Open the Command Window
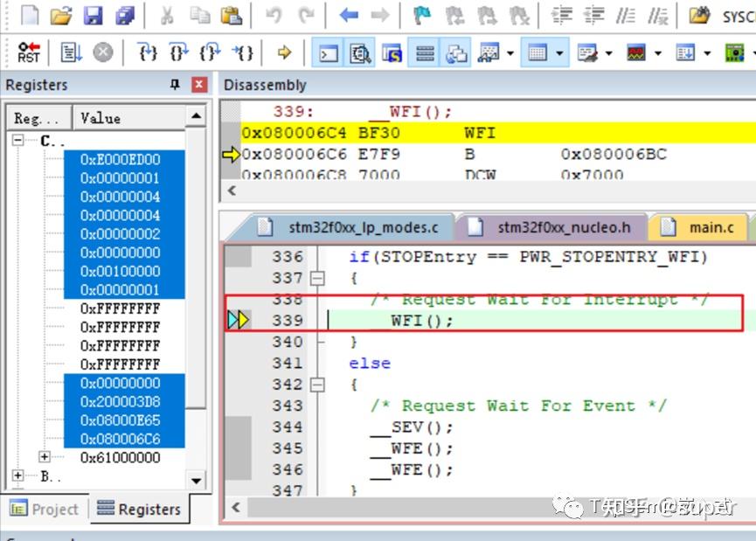This screenshot has width=756, height=541. pos(330,52)
